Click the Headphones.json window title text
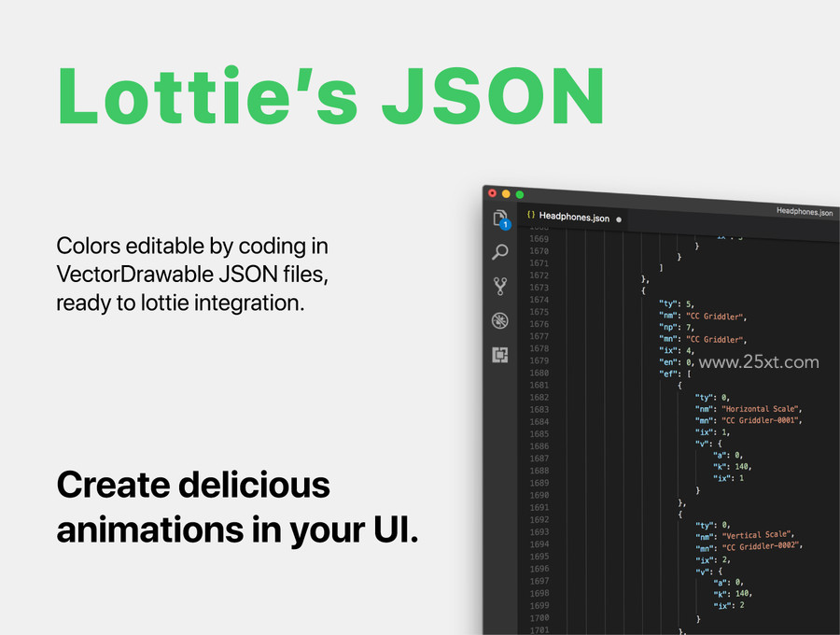Screen dimensions: 840x635 point(805,212)
